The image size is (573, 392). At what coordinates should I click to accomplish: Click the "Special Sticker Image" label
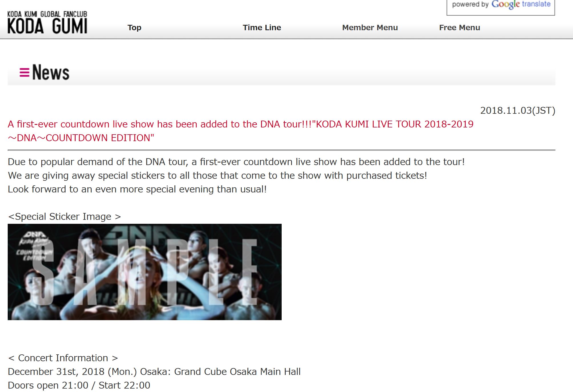(x=64, y=217)
